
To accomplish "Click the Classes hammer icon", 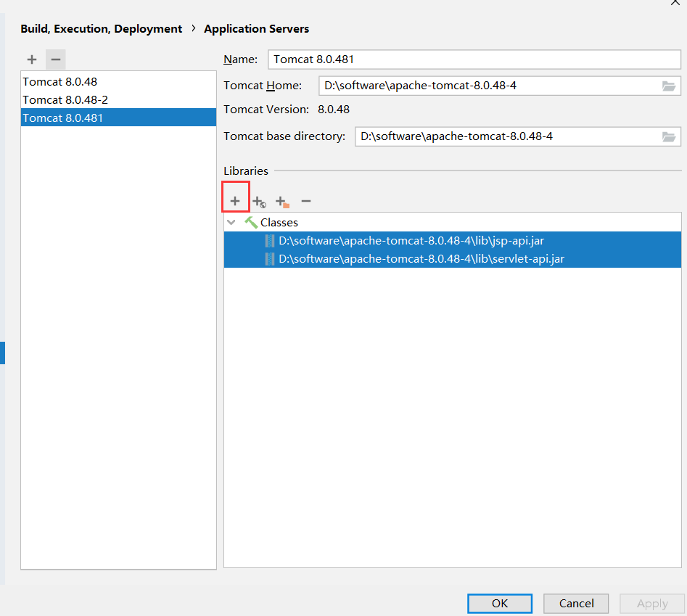I will [251, 223].
